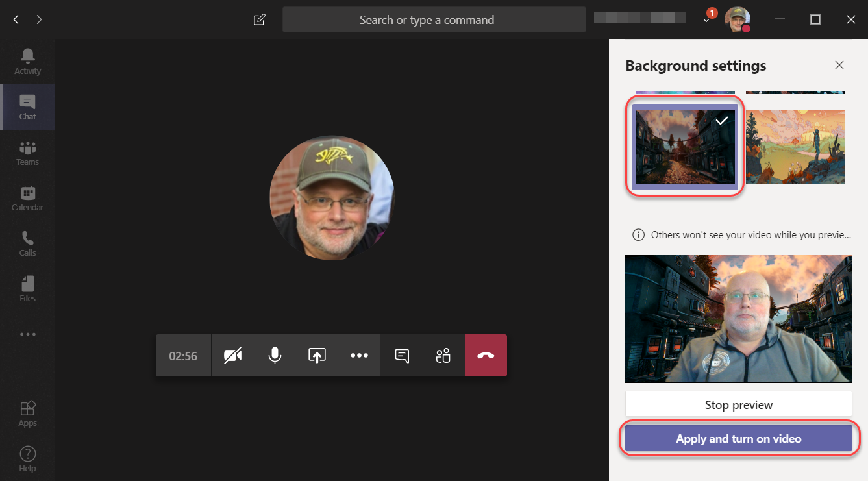Image resolution: width=868 pixels, height=481 pixels.
Task: Open the Calls section in the sidebar
Action: (27, 243)
